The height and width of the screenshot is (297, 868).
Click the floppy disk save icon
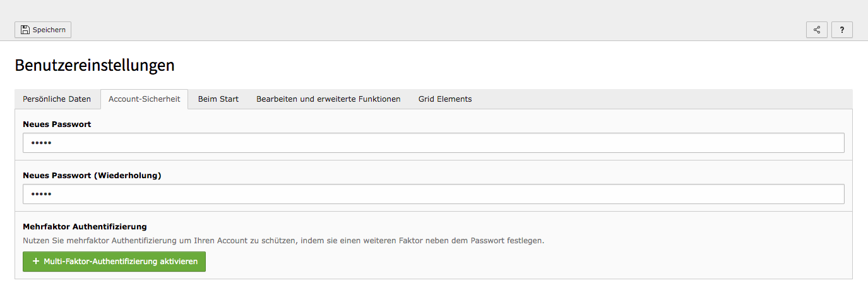[25, 30]
